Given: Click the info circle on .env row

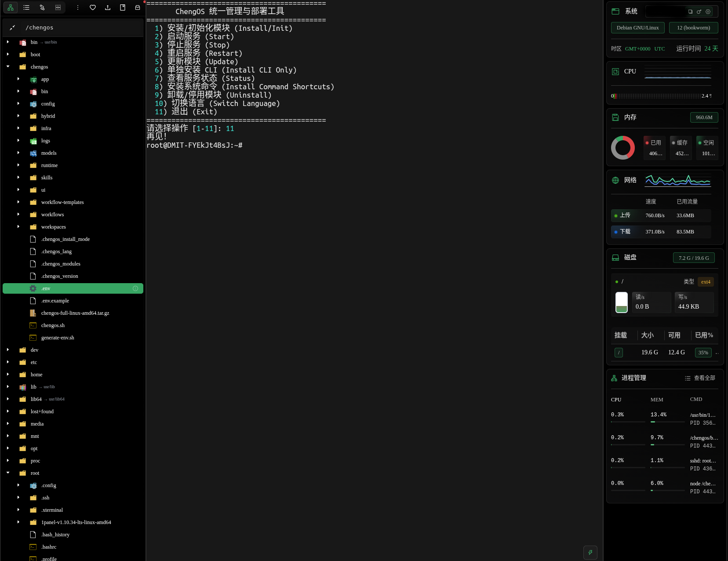Looking at the screenshot, I should pyautogui.click(x=135, y=288).
